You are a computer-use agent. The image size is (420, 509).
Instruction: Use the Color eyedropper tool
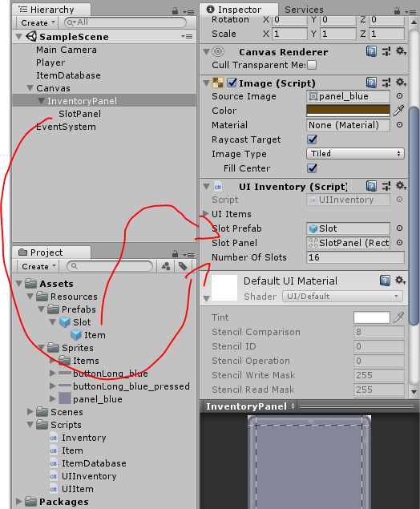point(398,111)
